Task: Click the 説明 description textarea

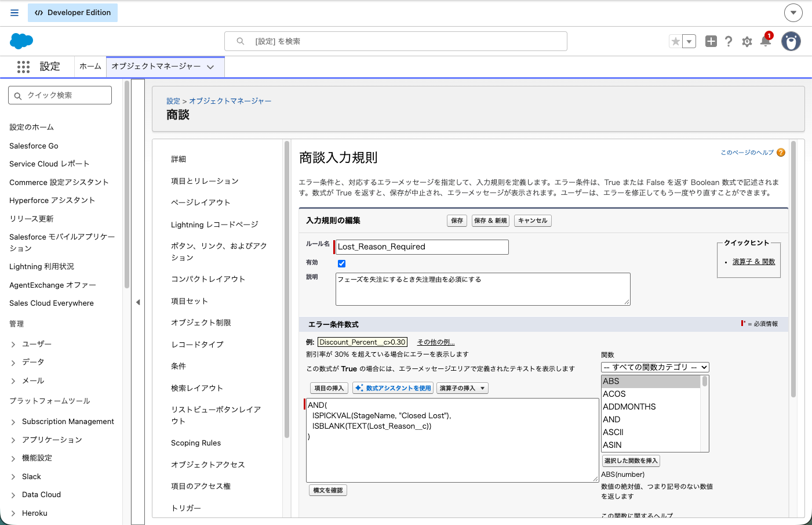Action: tap(483, 289)
